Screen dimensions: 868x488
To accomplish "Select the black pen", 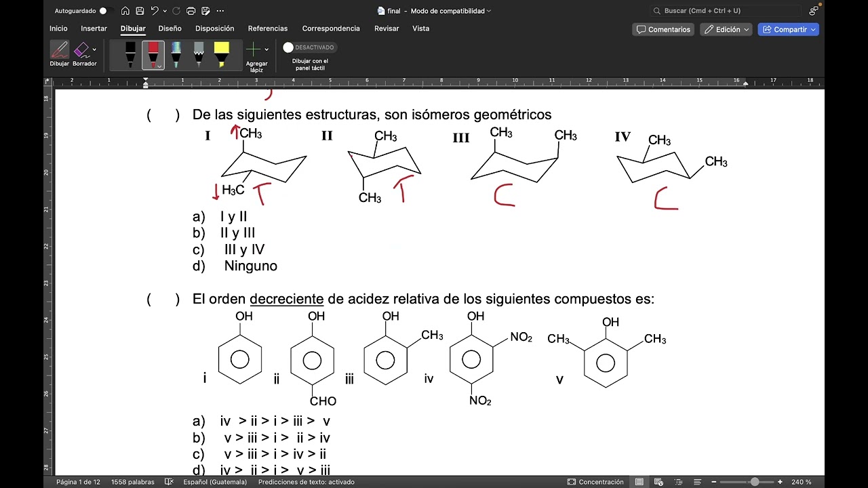I will pyautogui.click(x=130, y=55).
